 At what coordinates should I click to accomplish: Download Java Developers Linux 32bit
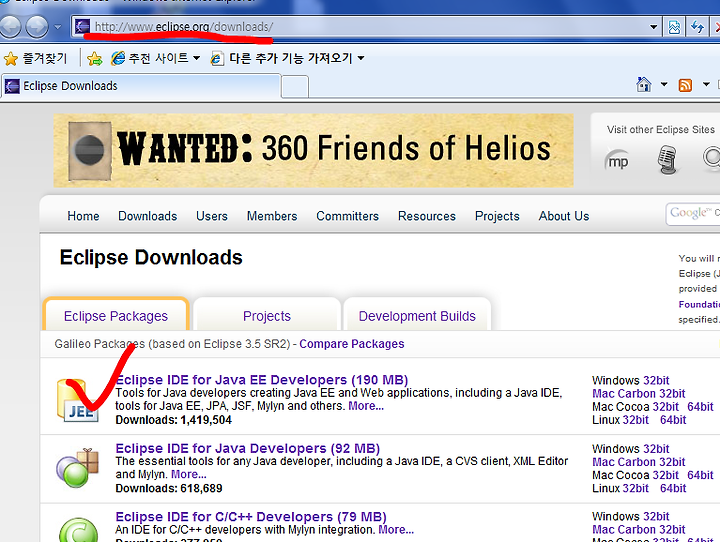(636, 488)
